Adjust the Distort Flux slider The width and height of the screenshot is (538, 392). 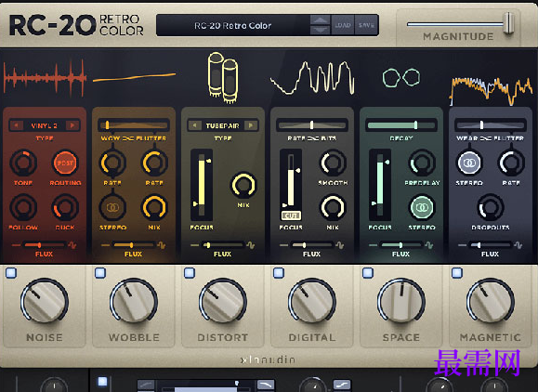point(222,245)
